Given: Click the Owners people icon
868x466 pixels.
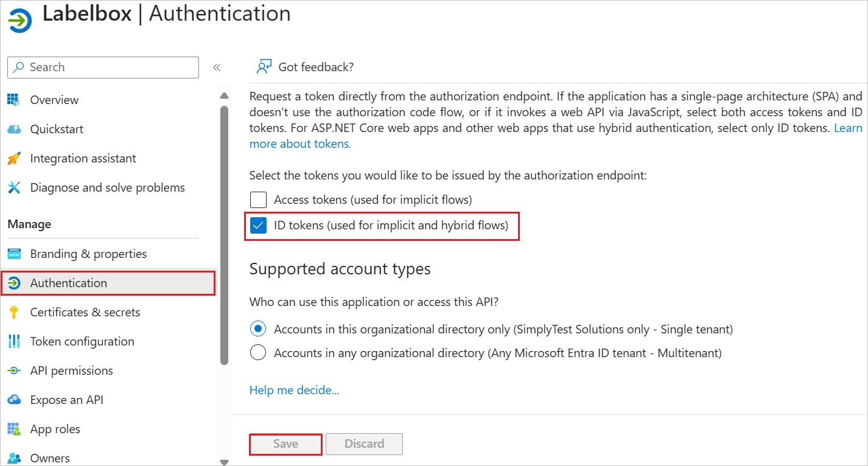Looking at the screenshot, I should [14, 458].
